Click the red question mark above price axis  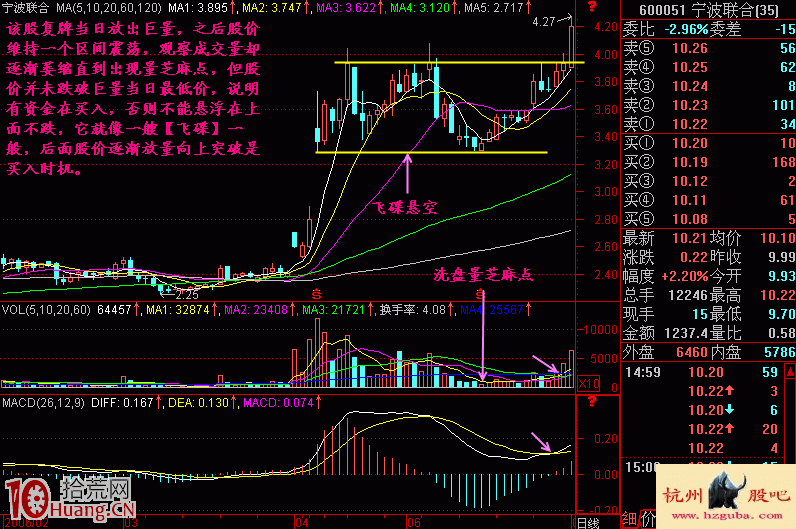point(592,7)
